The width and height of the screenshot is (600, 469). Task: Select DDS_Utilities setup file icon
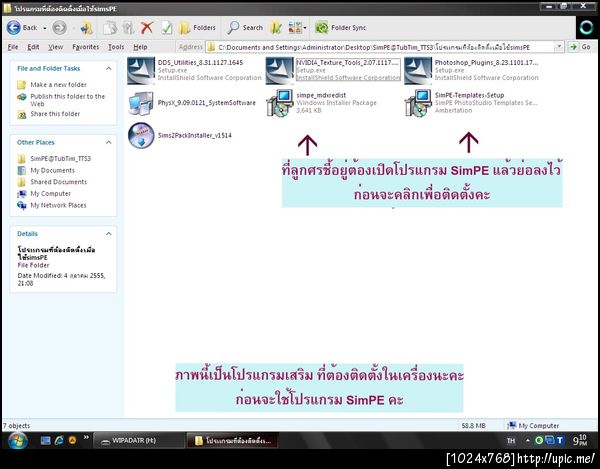click(141, 71)
